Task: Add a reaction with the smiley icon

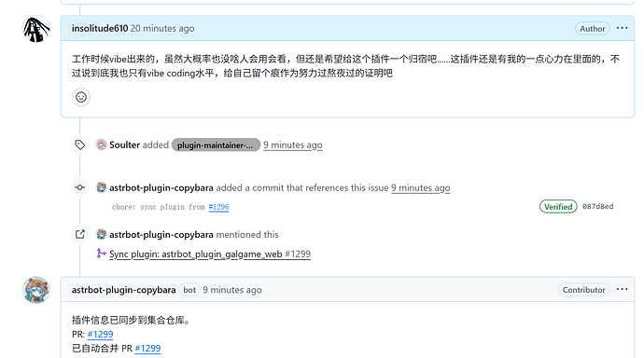Action: point(81,97)
